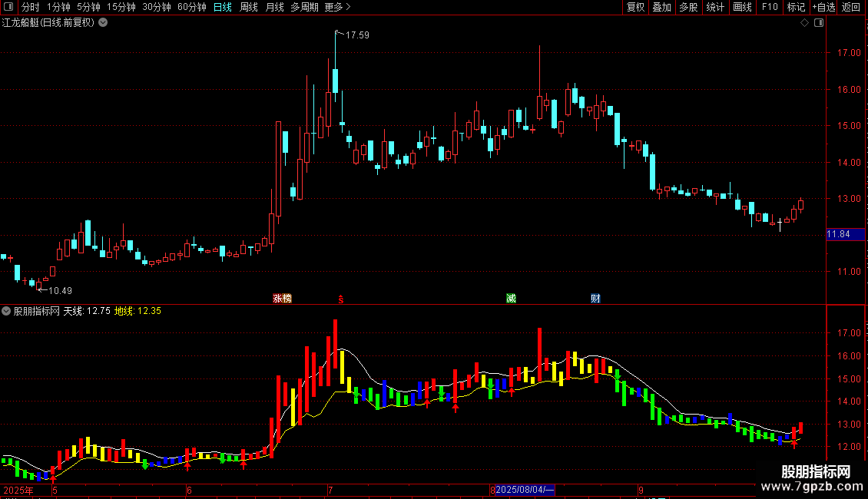Open the 多股 multi-stock view
868x499 pixels.
coord(688,7)
